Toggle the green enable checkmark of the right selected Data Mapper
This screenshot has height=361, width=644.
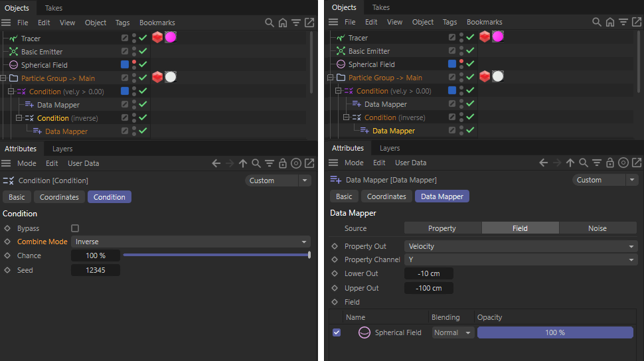(x=470, y=130)
